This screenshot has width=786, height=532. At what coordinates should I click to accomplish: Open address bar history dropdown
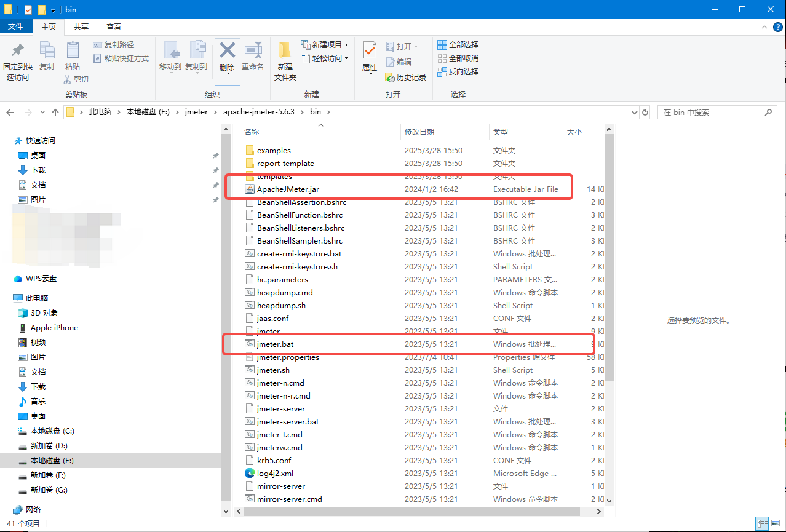point(635,113)
